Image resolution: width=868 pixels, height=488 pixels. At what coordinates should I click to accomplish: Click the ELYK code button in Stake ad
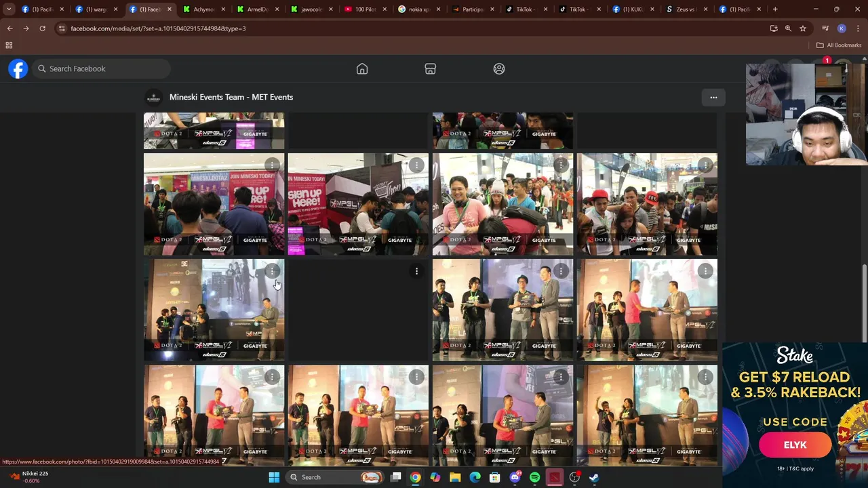[x=795, y=445]
